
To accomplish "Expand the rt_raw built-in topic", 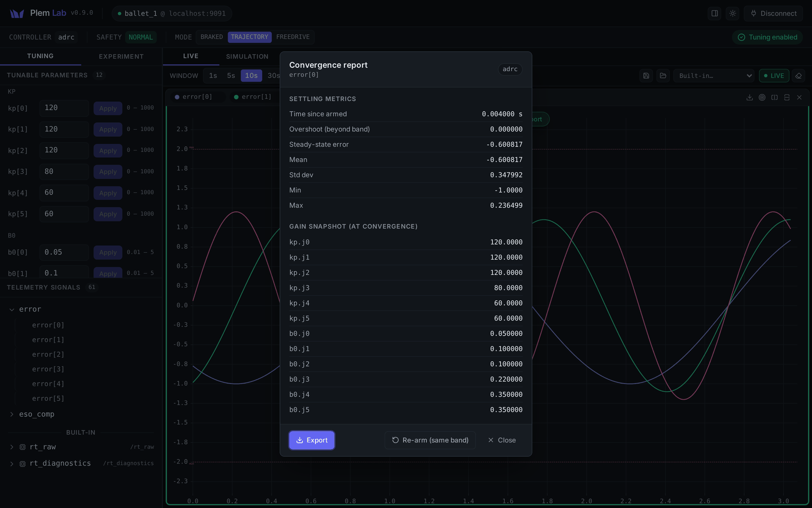I will point(12,447).
